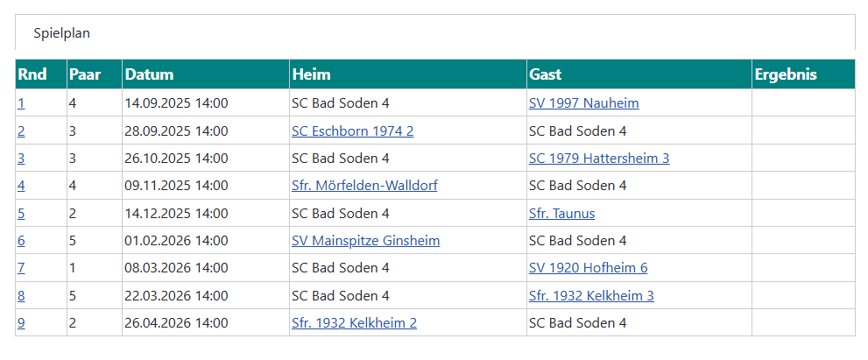
Task: Open Sfr. Taunus team link
Action: [561, 214]
